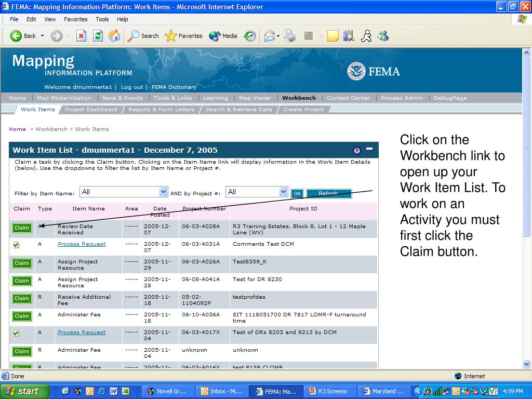Image resolution: width=532 pixels, height=399 pixels.
Task: Click page vertical scrollbar down arrow
Action: pyautogui.click(x=526, y=364)
